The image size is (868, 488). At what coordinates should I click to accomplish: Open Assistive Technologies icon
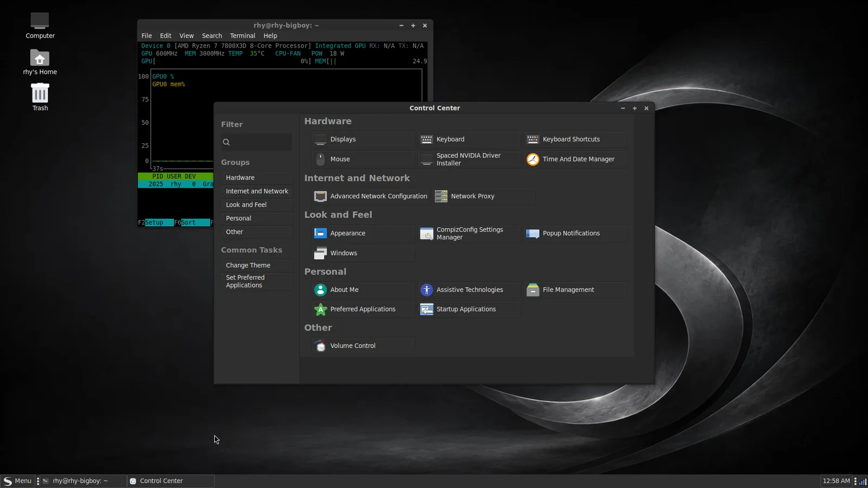[427, 290]
